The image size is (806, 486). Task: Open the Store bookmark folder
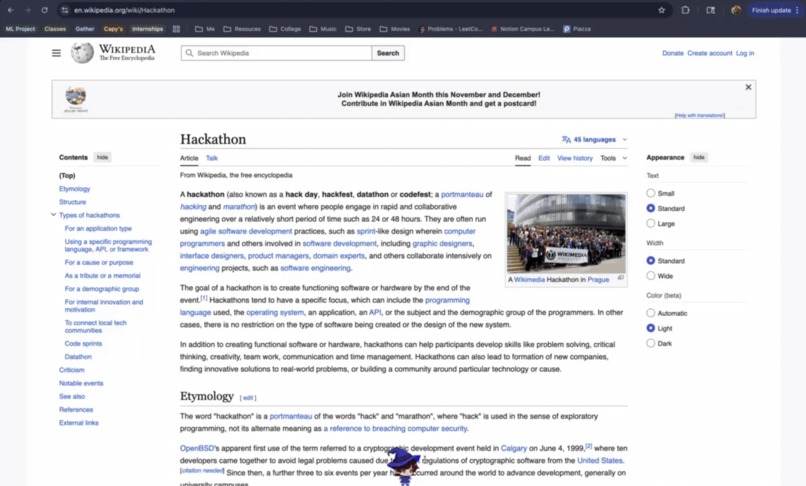[358, 29]
